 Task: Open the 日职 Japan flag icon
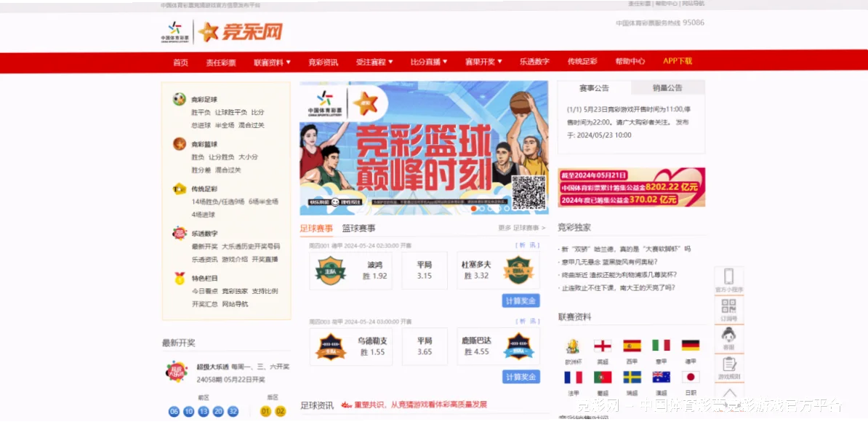(691, 377)
